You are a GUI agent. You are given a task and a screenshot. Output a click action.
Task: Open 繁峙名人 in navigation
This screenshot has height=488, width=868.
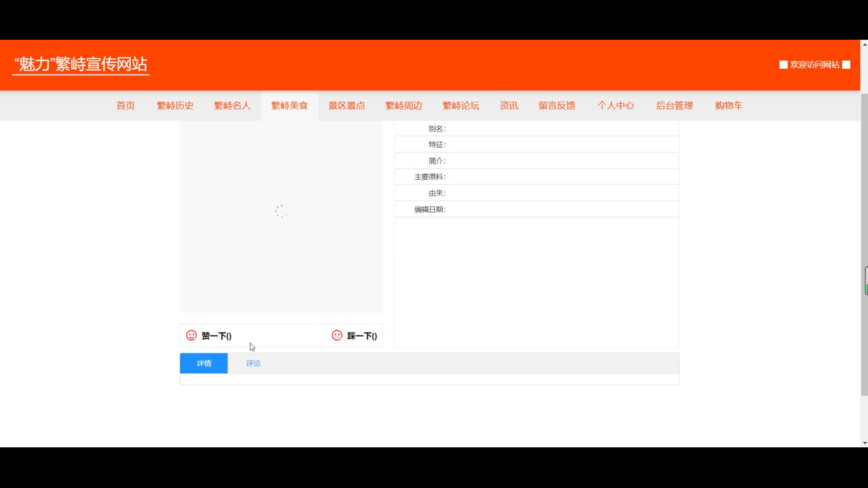(x=232, y=105)
